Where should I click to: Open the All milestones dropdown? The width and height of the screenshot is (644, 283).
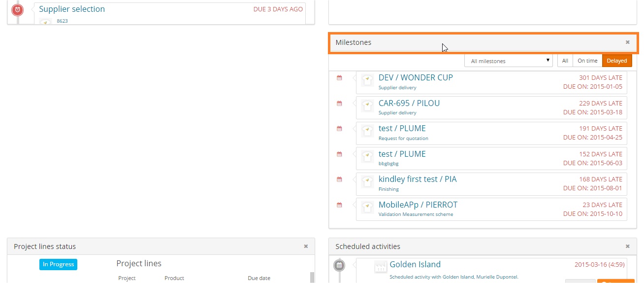tap(510, 61)
